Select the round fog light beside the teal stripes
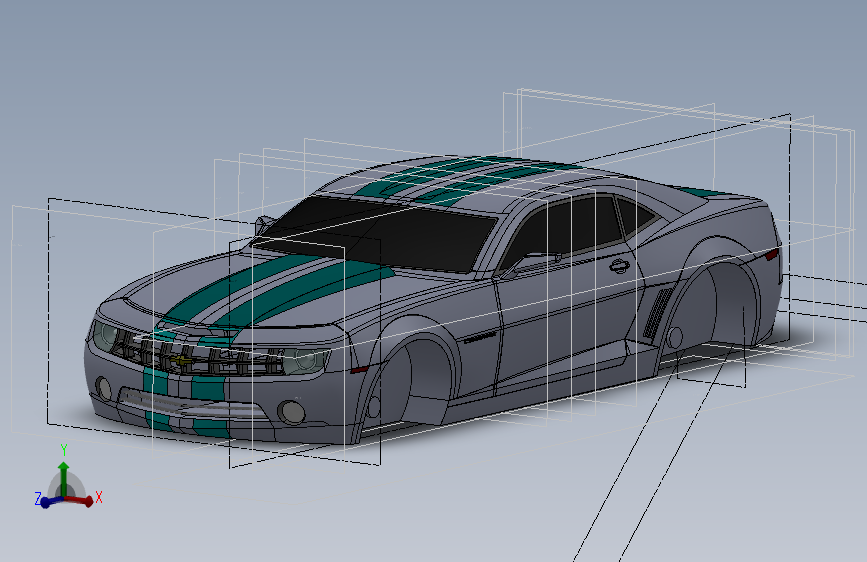 pos(291,412)
